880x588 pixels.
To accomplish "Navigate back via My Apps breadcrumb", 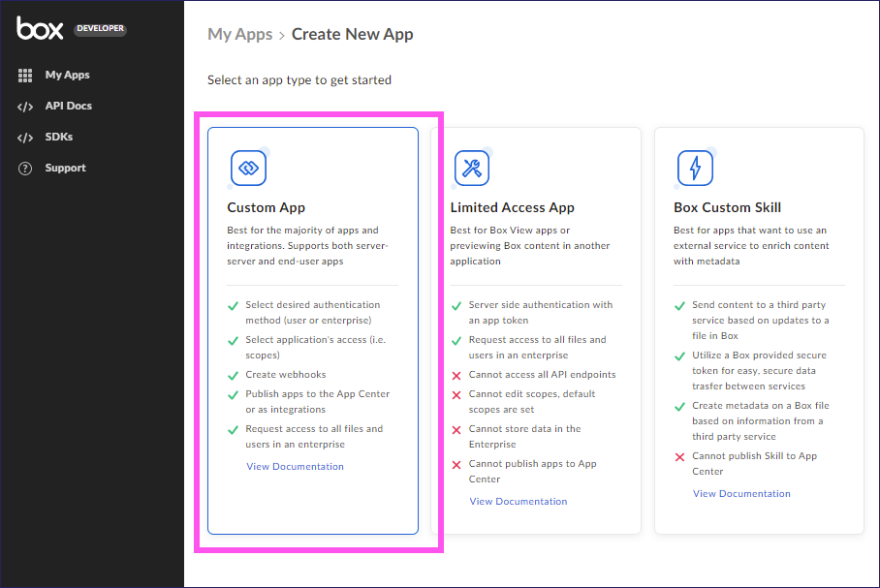I will 240,34.
